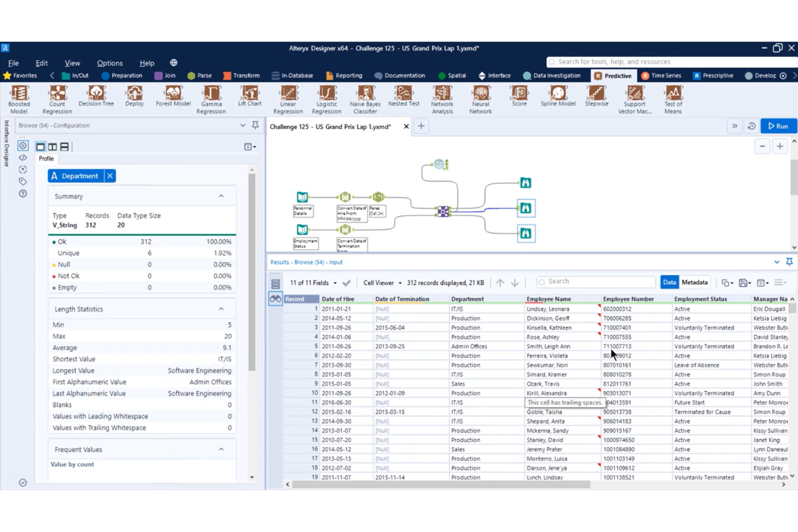This screenshot has height=532, width=798.
Task: Expand the Results panel chevron
Action: 777,262
